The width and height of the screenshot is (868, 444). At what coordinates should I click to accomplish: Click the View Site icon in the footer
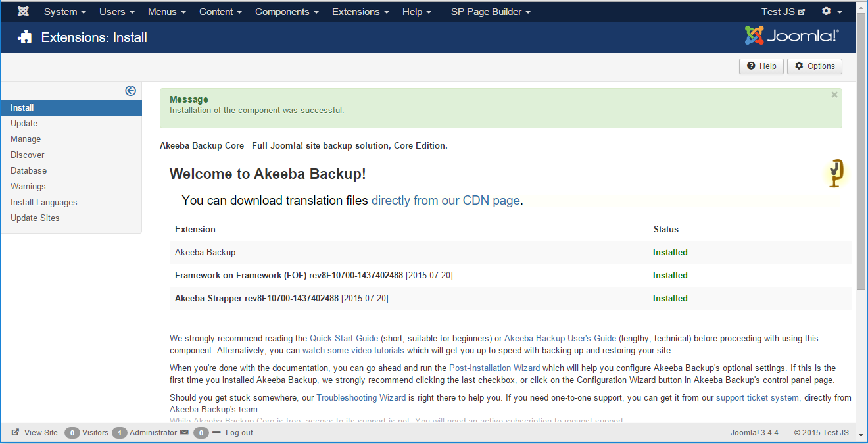pyautogui.click(x=14, y=432)
